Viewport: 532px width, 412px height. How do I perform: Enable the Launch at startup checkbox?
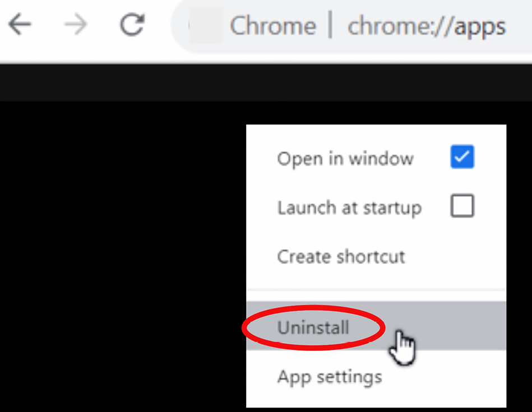462,206
